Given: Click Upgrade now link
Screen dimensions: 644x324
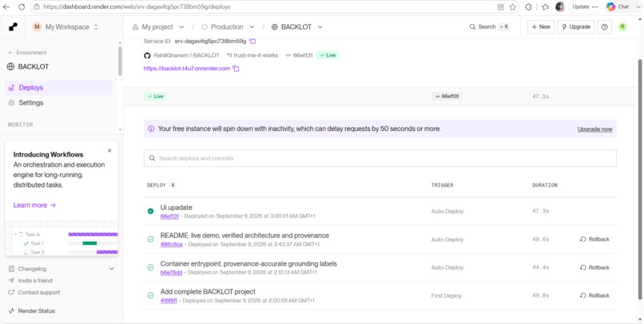Looking at the screenshot, I should click(594, 129).
